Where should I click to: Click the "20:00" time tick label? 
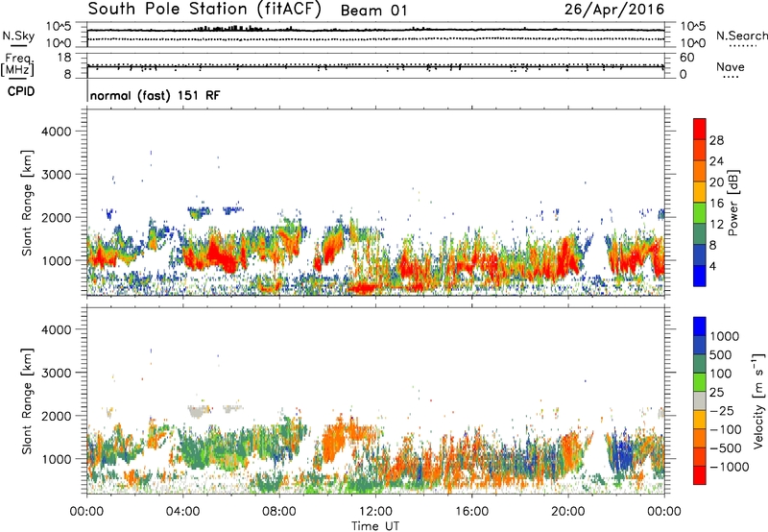tap(567, 512)
